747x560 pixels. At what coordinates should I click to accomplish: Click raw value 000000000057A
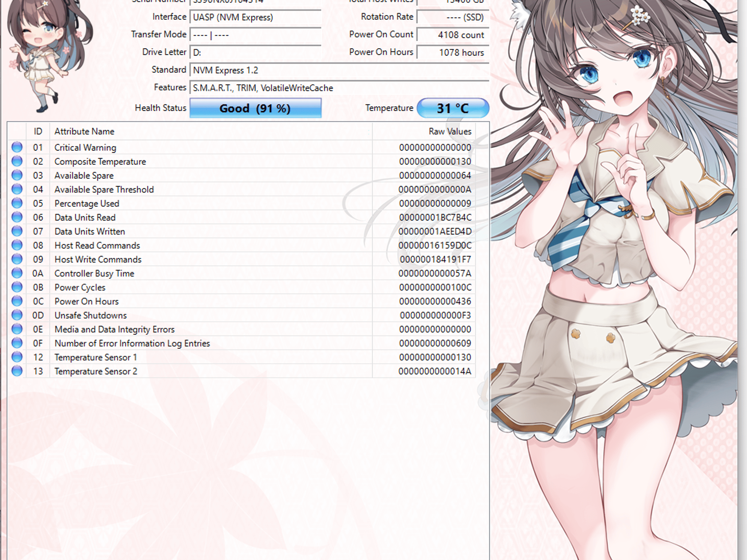[x=435, y=273]
